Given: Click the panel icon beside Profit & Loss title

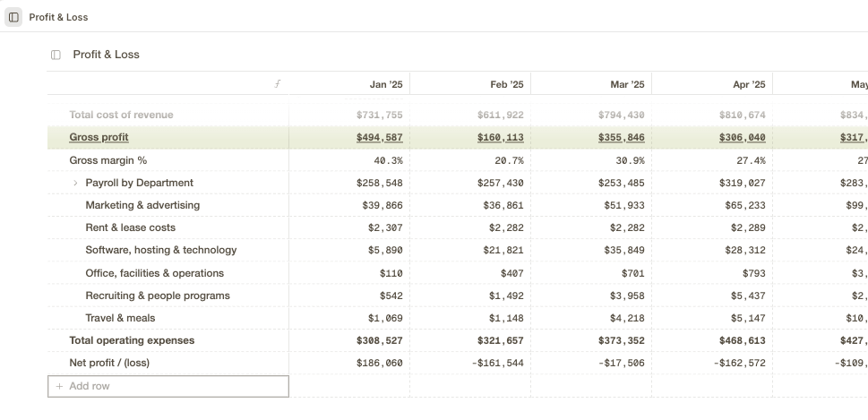Looking at the screenshot, I should [56, 55].
